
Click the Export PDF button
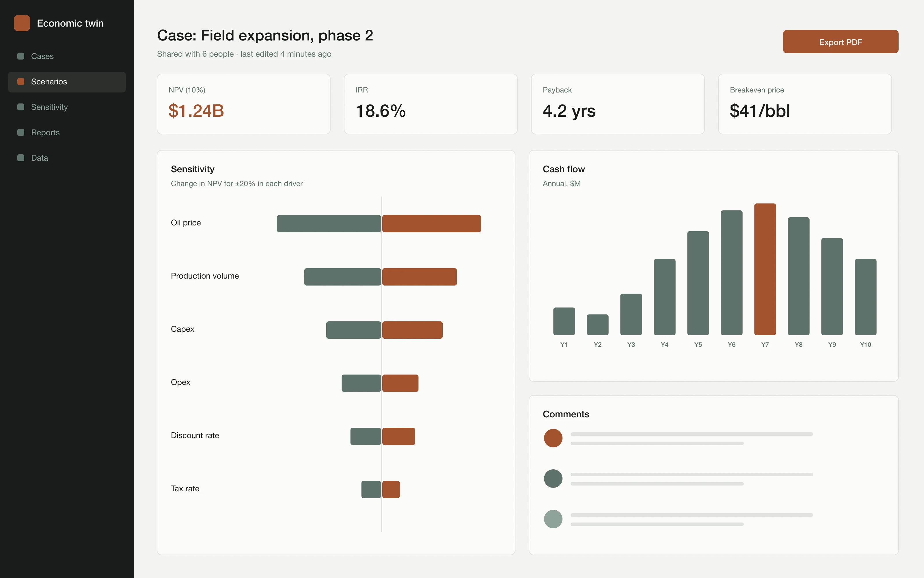click(x=840, y=42)
